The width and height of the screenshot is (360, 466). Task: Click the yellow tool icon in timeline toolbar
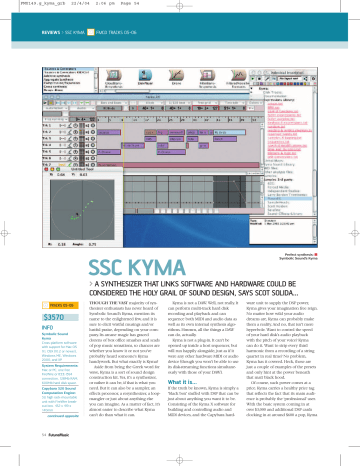click(51, 103)
